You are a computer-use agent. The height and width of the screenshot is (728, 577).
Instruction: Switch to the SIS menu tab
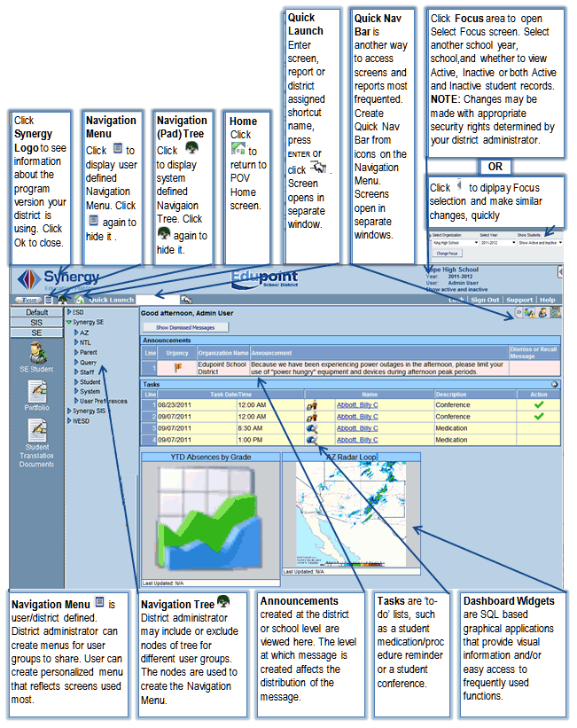coord(36,323)
